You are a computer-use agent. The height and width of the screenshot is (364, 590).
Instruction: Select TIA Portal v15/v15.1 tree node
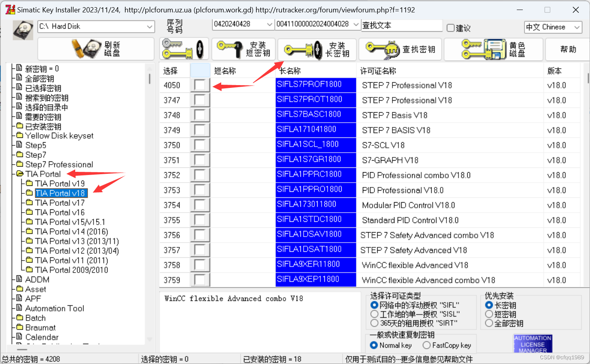pyautogui.click(x=70, y=222)
